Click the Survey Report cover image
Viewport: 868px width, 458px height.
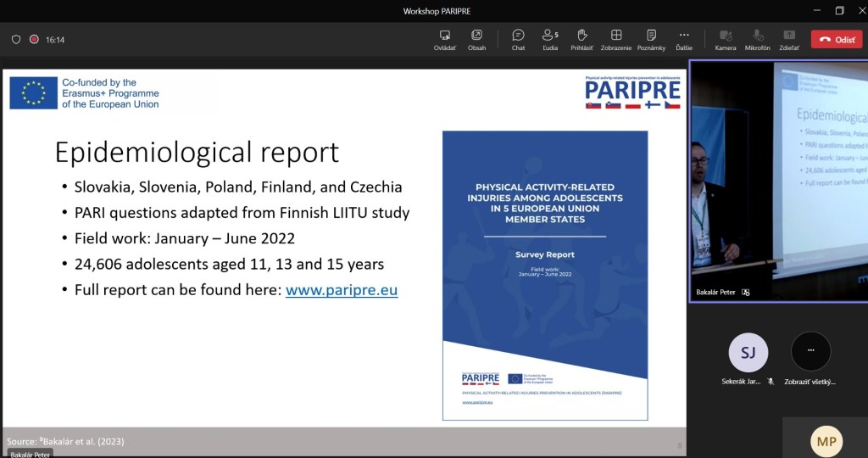point(544,275)
